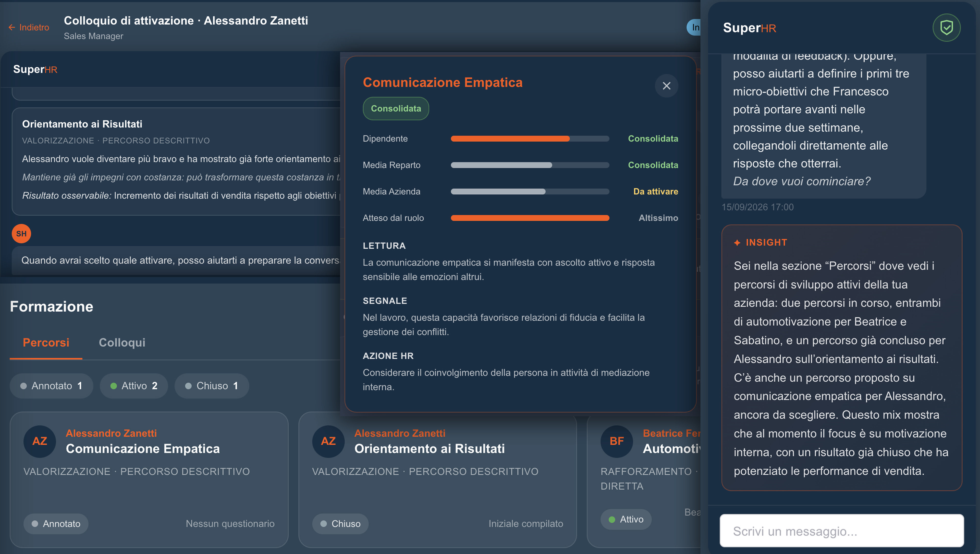Click the AZ avatar on Comunicazione Empatica card

click(x=39, y=441)
